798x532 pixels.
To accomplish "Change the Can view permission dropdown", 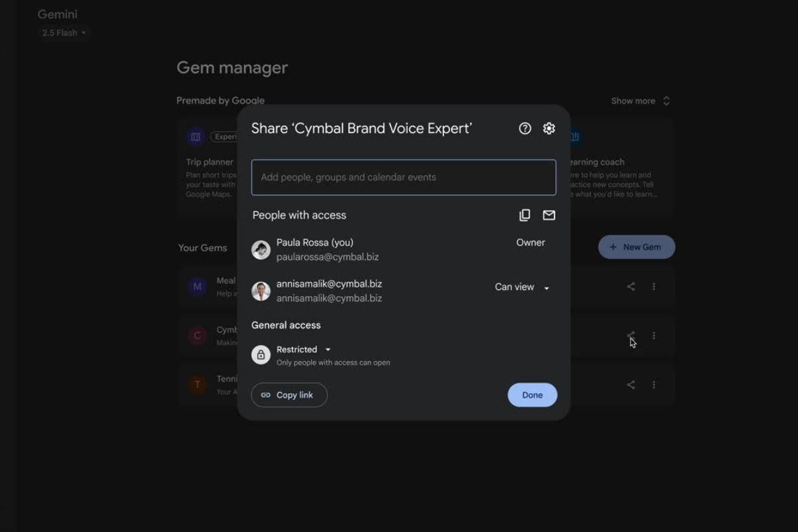I will click(x=522, y=287).
